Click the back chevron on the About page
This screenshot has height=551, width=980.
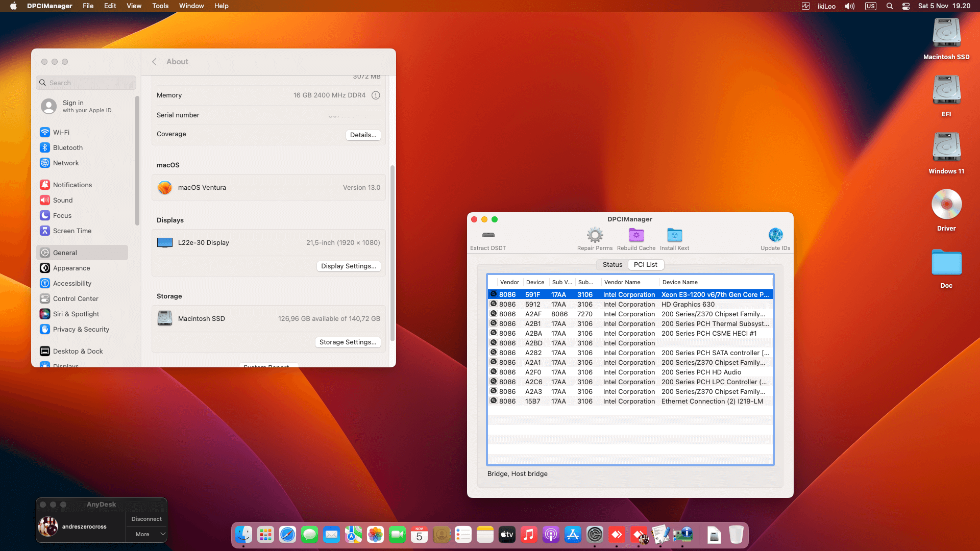(154, 61)
